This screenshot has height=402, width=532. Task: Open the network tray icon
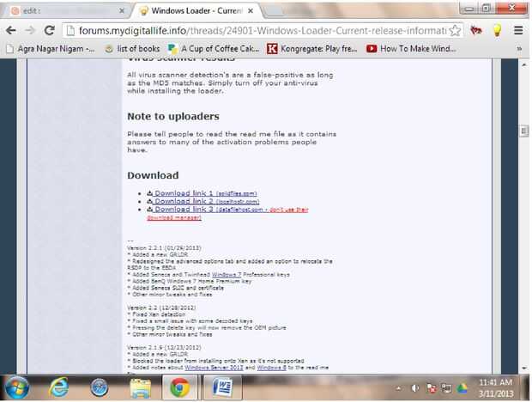[x=446, y=388]
